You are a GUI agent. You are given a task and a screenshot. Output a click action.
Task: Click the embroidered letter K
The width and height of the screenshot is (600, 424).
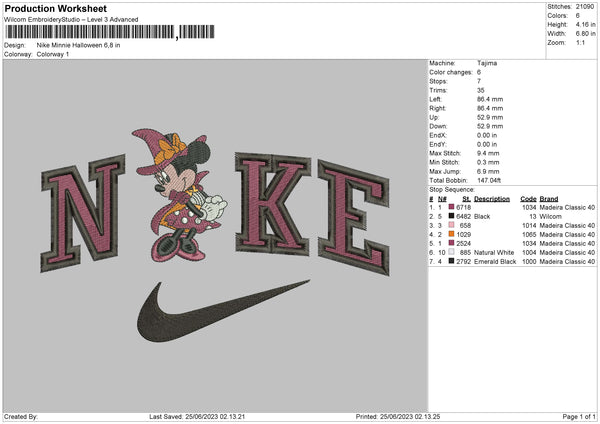coord(272,203)
